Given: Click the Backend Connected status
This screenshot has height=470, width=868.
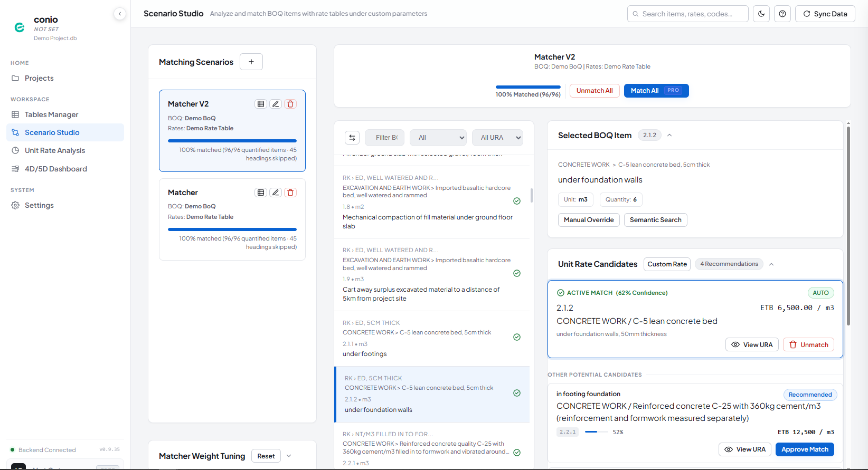Looking at the screenshot, I should (x=43, y=450).
